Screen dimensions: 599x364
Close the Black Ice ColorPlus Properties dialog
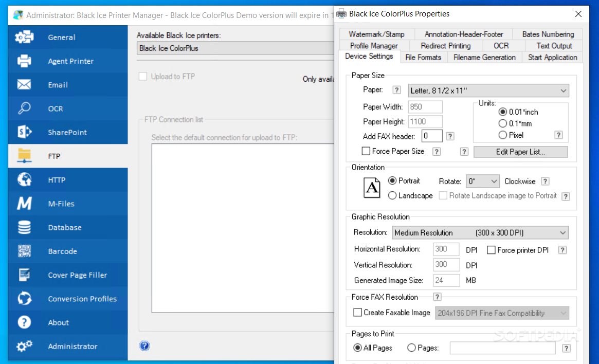pos(578,14)
